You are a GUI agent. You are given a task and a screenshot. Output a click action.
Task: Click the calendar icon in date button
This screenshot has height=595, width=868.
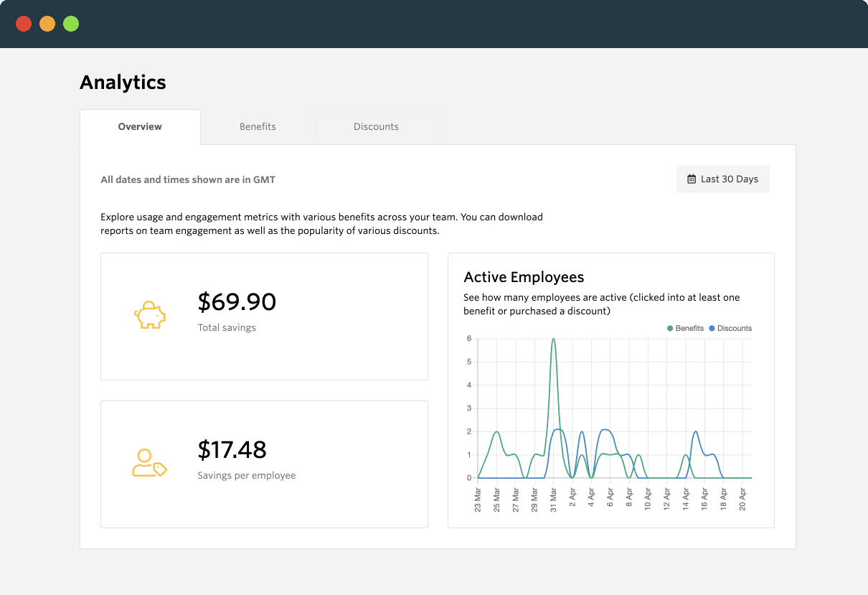[692, 179]
